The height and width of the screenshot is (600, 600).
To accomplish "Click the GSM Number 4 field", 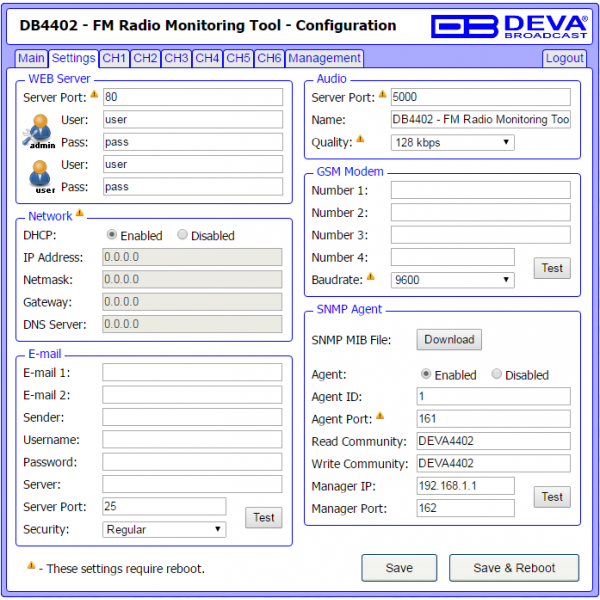I will point(453,257).
